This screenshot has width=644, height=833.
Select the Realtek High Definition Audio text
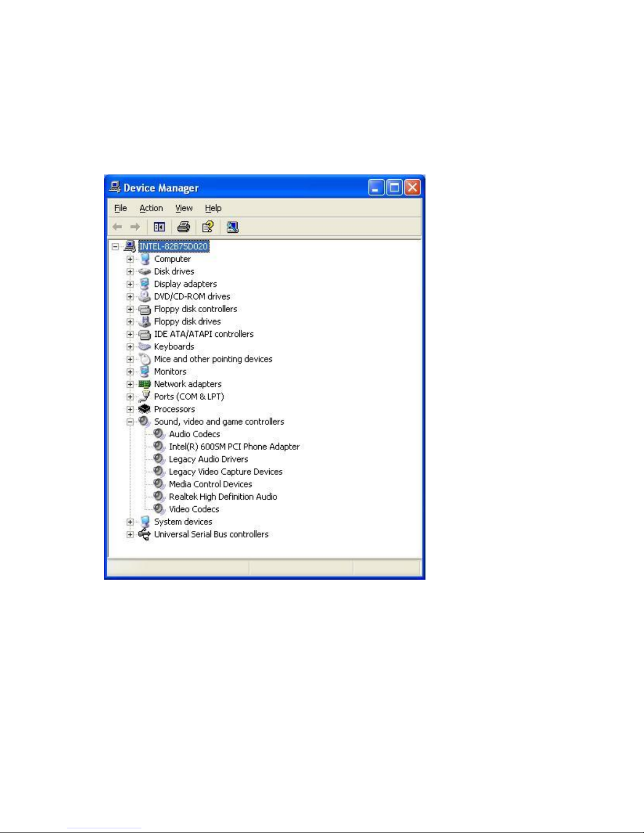tap(223, 497)
